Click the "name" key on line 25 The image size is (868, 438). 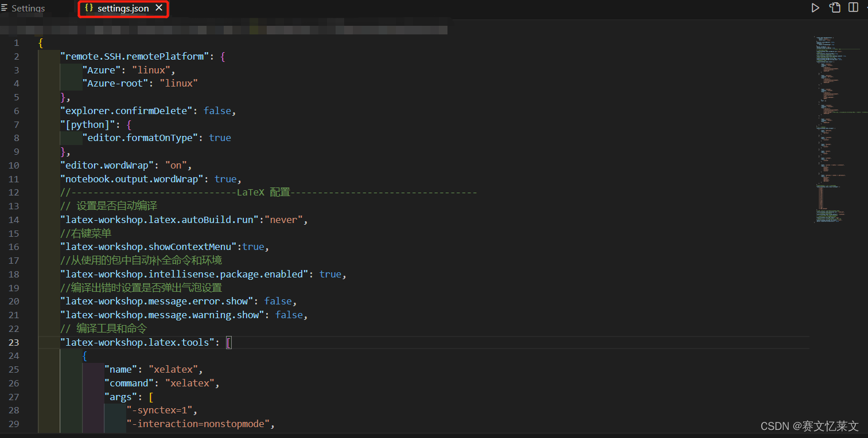121,370
